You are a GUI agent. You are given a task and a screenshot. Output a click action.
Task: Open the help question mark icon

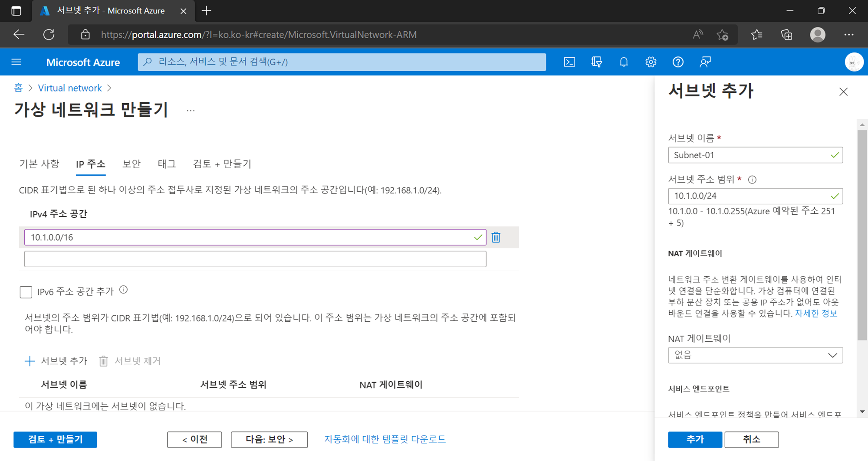tap(678, 62)
